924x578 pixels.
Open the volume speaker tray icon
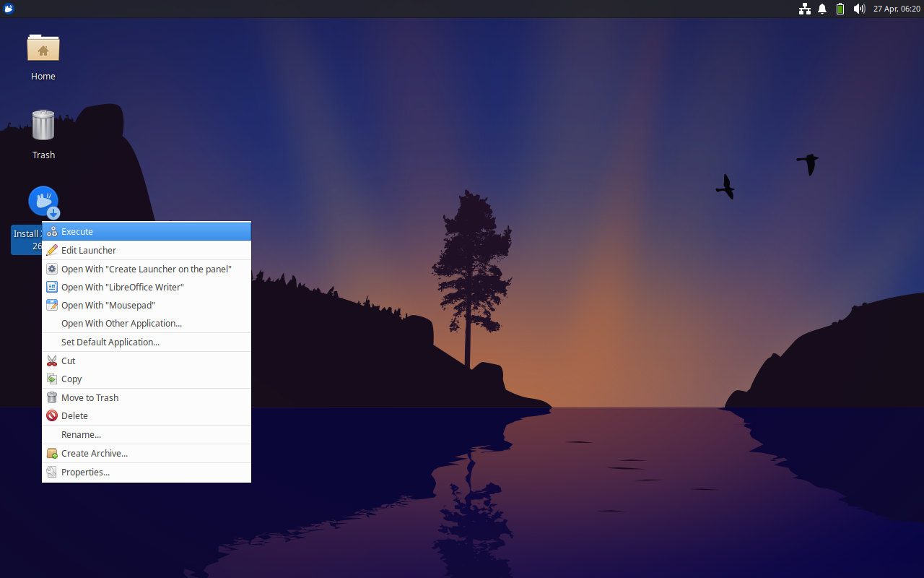pos(859,9)
